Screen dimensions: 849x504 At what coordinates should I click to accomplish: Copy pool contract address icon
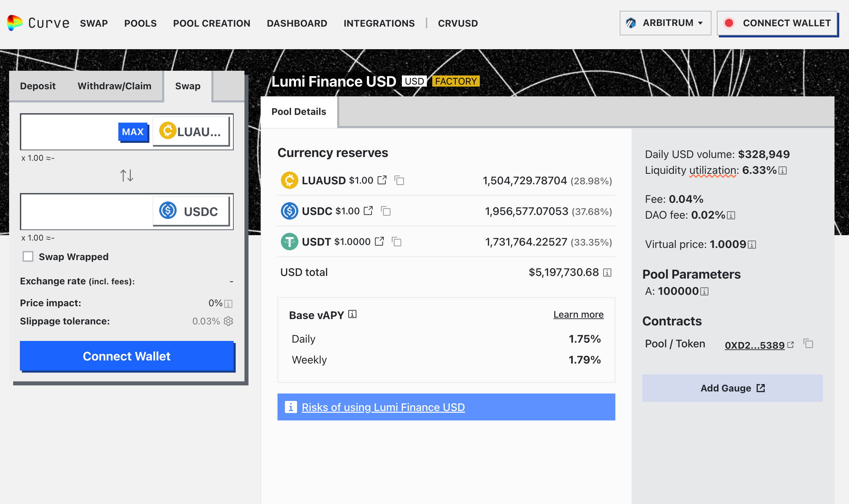point(808,344)
